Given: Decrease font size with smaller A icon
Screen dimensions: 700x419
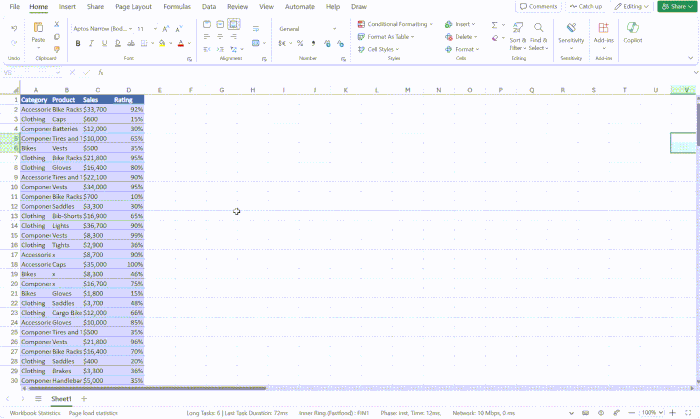Looking at the screenshot, I should (179, 29).
